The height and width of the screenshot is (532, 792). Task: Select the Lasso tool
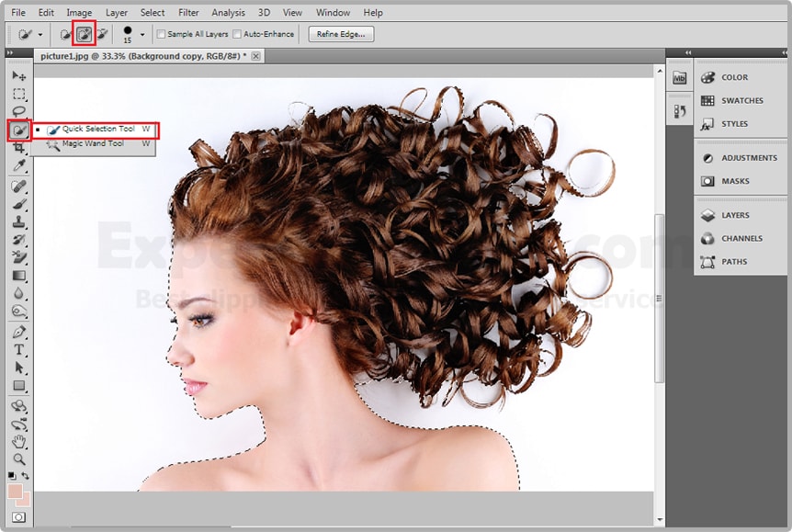[18, 112]
